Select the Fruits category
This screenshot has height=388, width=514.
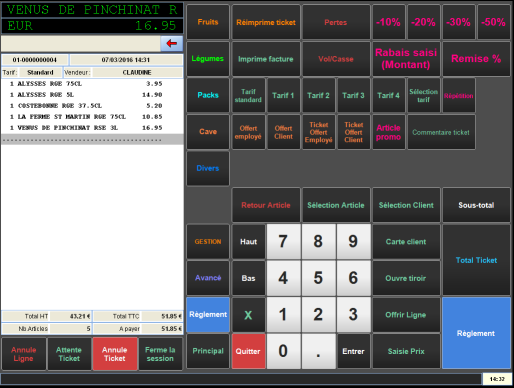[x=208, y=22]
